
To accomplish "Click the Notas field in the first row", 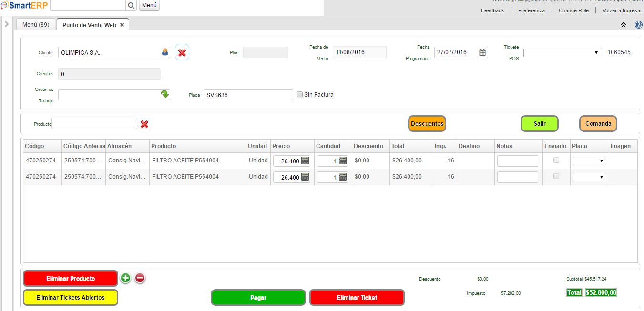I will click(518, 161).
